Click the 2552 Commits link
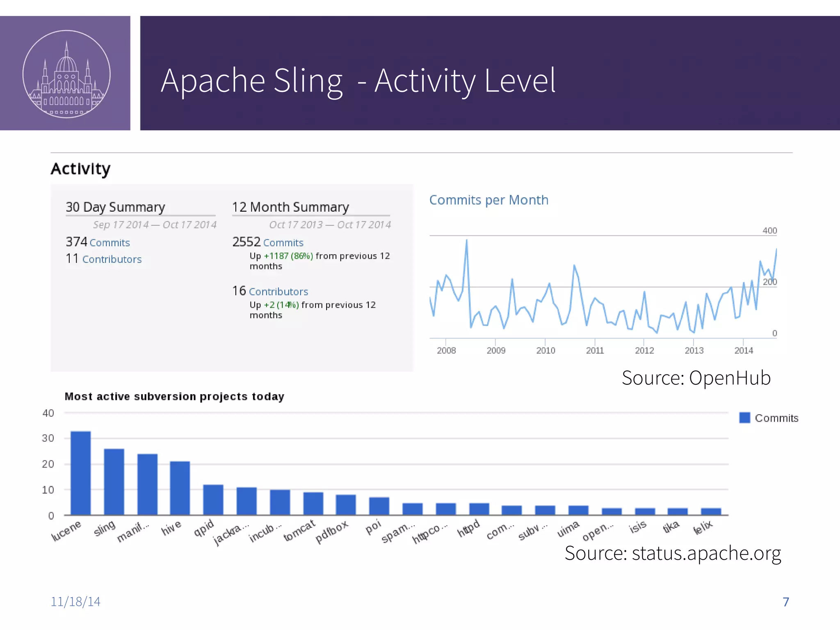Screen dimensions: 840x630 pos(283,243)
